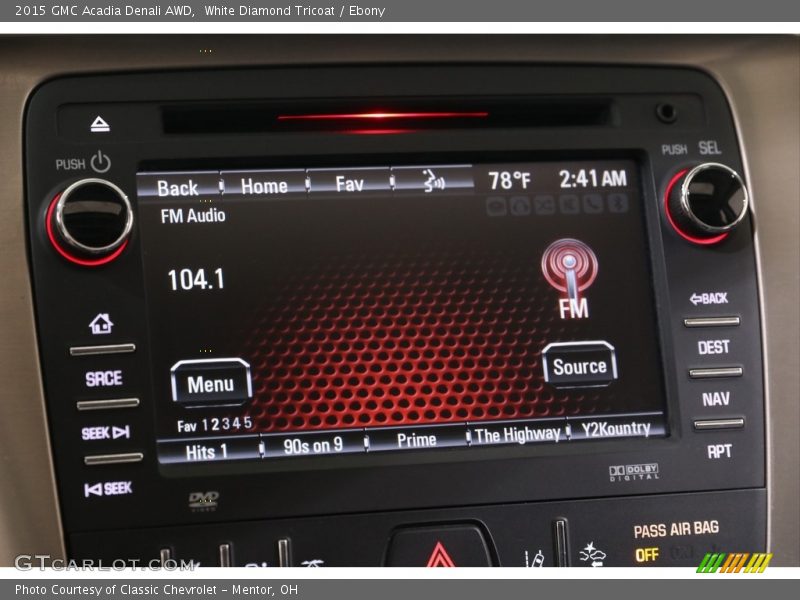Open the on-screen Menu button
The width and height of the screenshot is (800, 600).
pyautogui.click(x=210, y=384)
